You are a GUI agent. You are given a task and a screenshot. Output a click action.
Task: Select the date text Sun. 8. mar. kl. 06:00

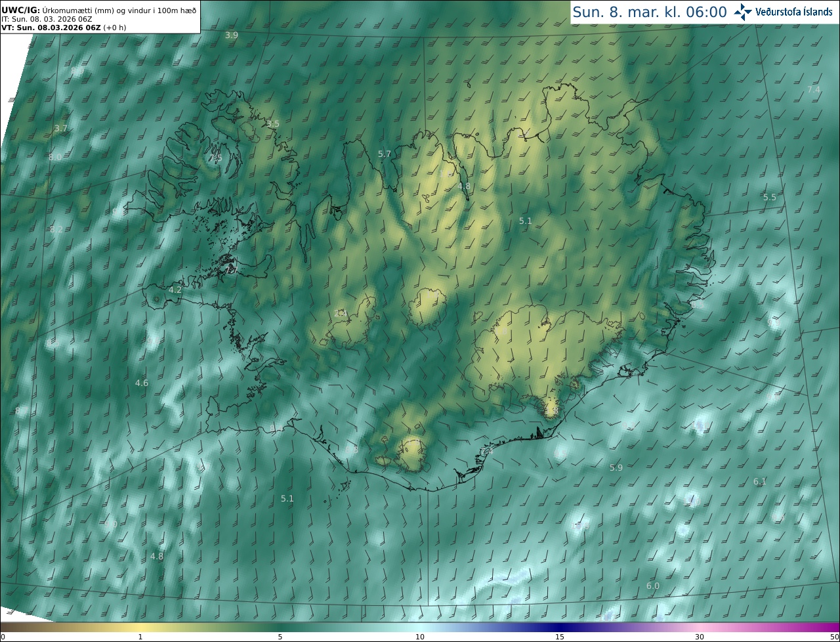(650, 12)
